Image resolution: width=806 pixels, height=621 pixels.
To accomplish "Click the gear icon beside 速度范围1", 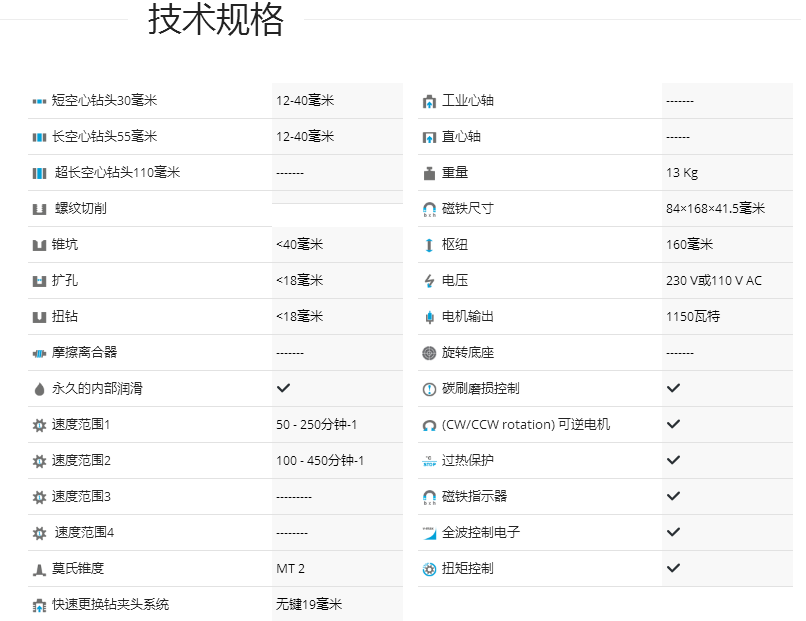I will point(39,425).
